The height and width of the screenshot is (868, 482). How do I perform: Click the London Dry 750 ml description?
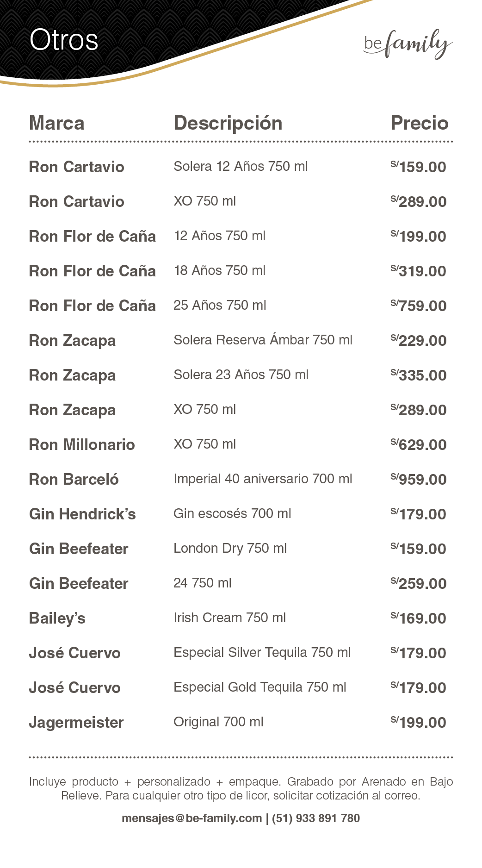pyautogui.click(x=230, y=548)
